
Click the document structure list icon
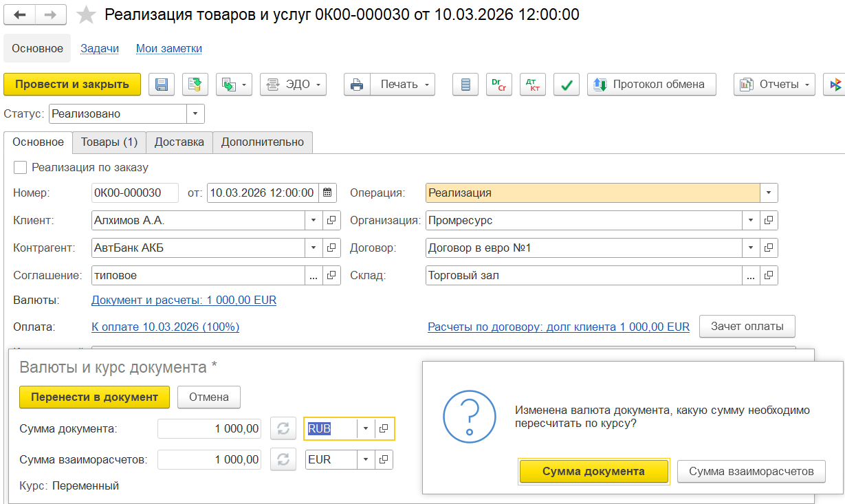tap(465, 85)
